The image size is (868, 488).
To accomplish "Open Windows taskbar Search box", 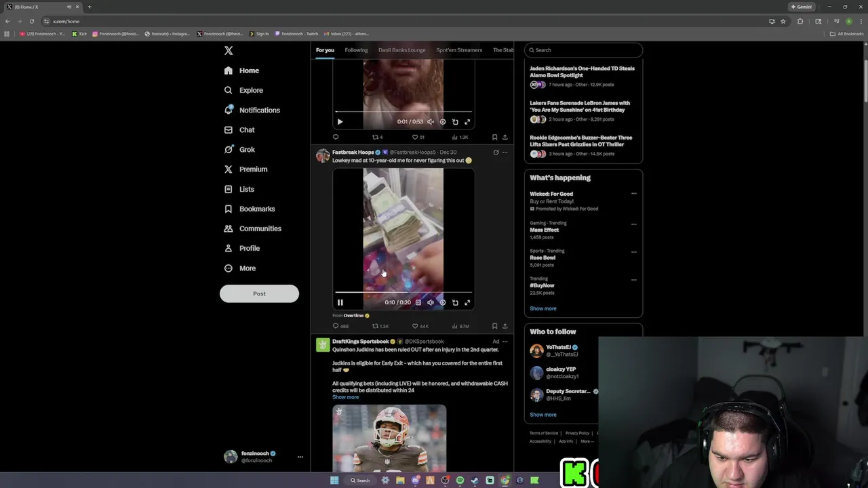I will (360, 481).
